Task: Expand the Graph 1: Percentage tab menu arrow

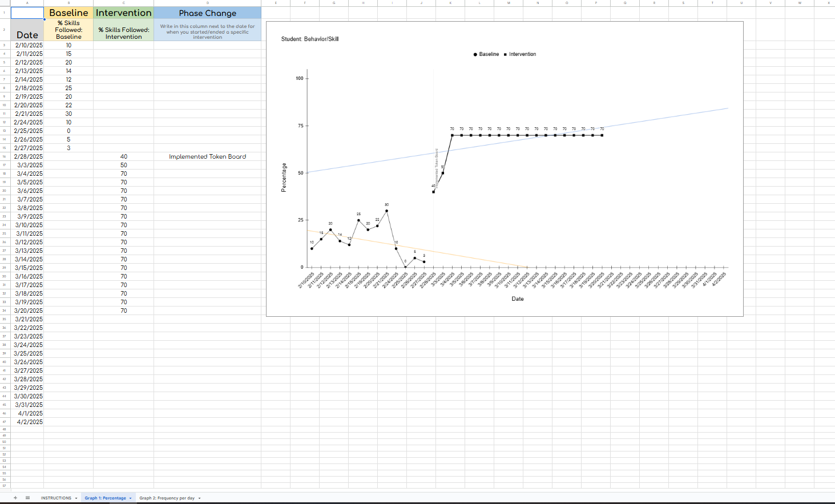Action: [130, 498]
